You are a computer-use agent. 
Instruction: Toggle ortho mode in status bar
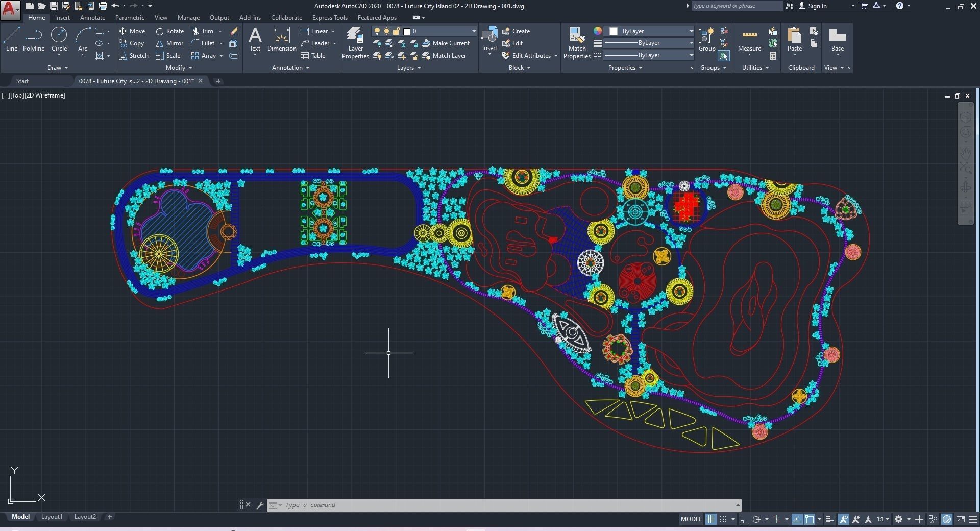pos(744,519)
